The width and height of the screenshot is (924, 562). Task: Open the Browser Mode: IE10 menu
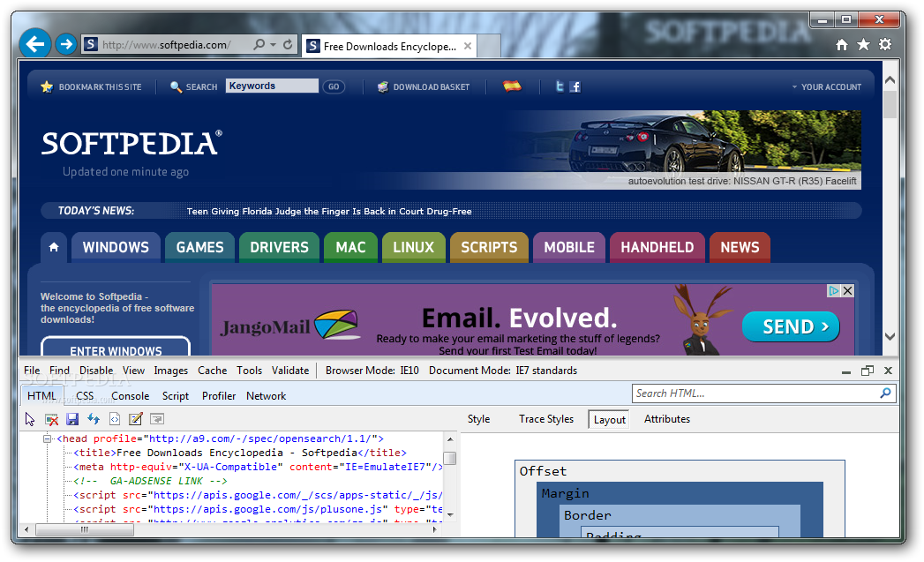coord(372,371)
